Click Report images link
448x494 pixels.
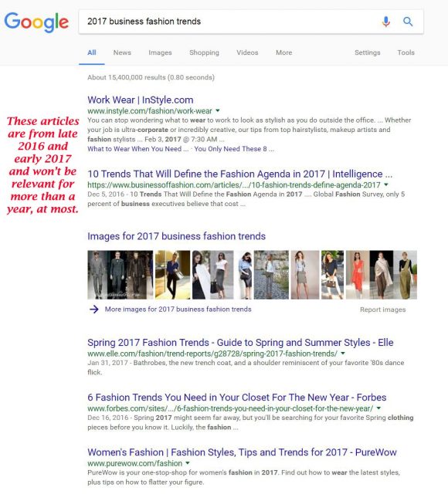(x=383, y=310)
